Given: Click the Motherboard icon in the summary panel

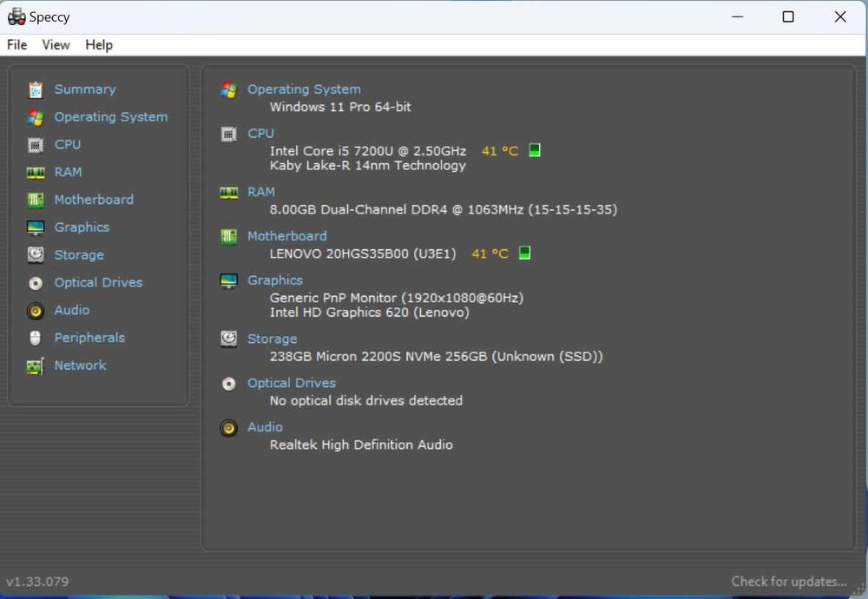Looking at the screenshot, I should pyautogui.click(x=228, y=236).
